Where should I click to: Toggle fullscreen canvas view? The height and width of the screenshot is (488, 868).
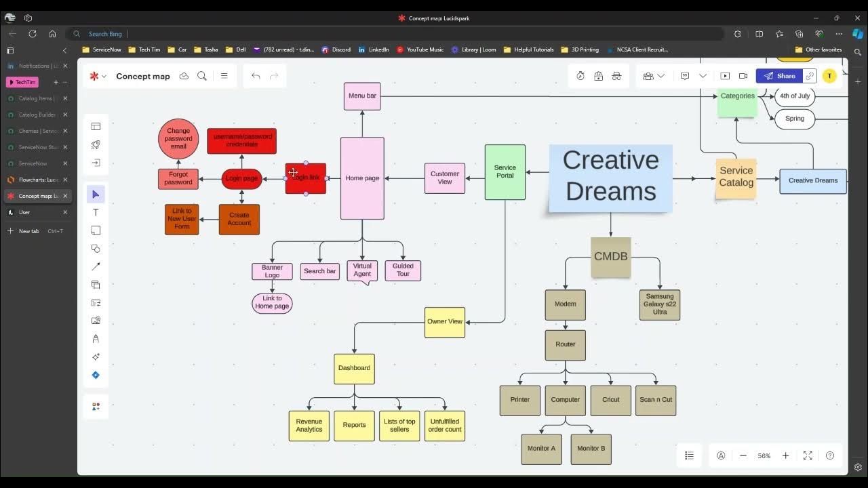point(807,455)
